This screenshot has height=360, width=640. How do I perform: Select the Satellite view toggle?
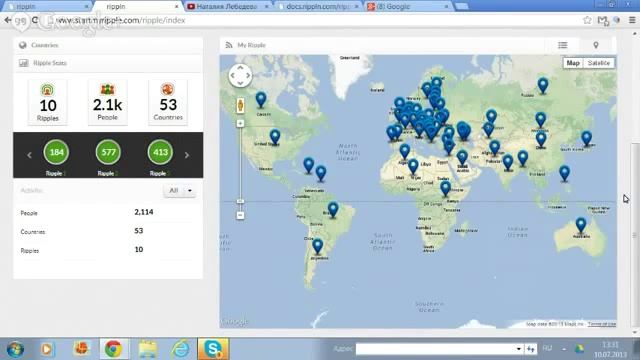coord(598,63)
